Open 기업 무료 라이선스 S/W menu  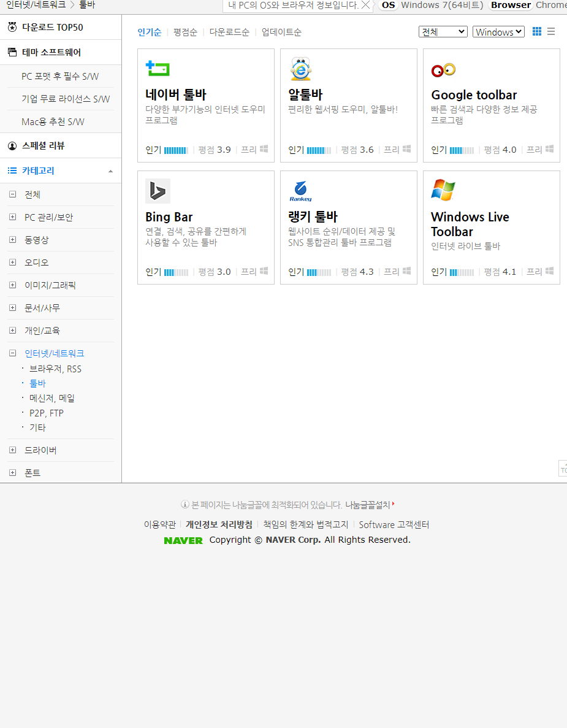tap(66, 99)
